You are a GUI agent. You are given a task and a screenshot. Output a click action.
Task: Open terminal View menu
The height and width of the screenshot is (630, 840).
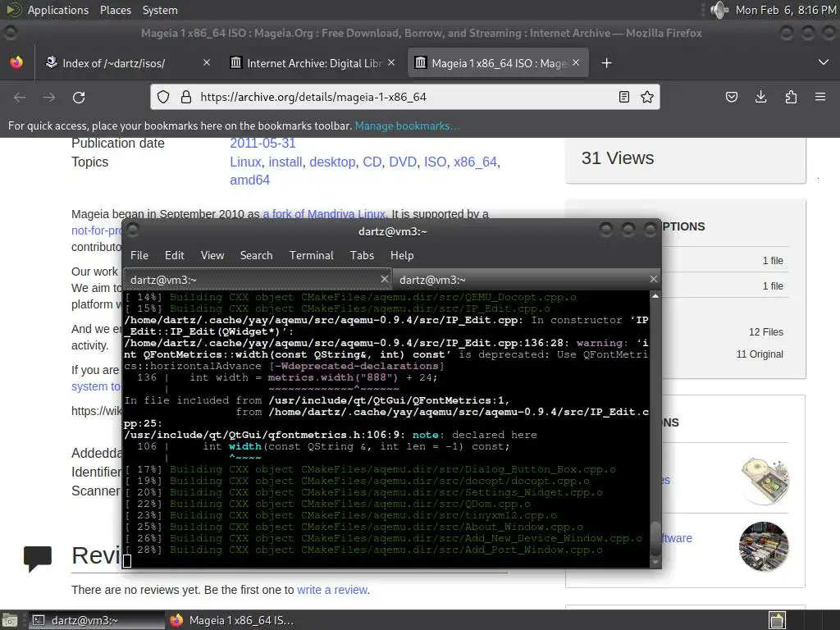coord(212,256)
